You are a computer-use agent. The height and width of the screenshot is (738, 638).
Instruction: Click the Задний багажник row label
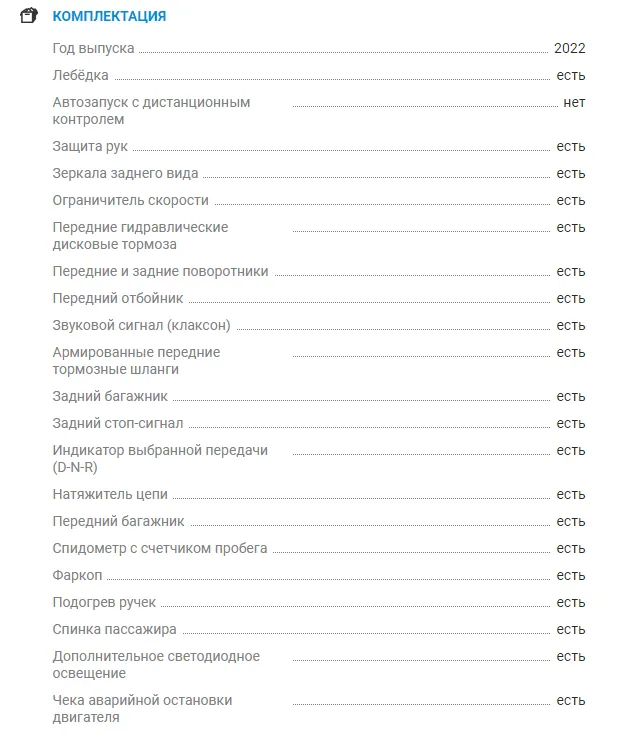110,397
